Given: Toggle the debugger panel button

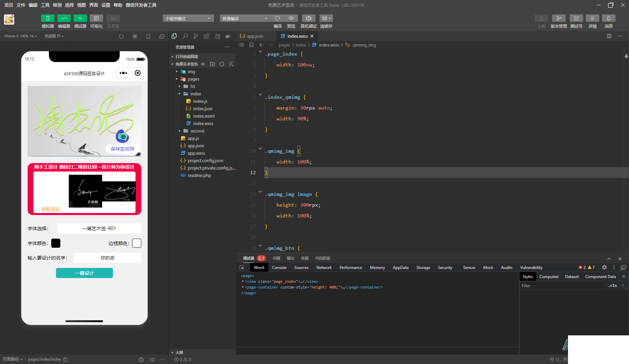Looking at the screenshot, I should point(80,18).
